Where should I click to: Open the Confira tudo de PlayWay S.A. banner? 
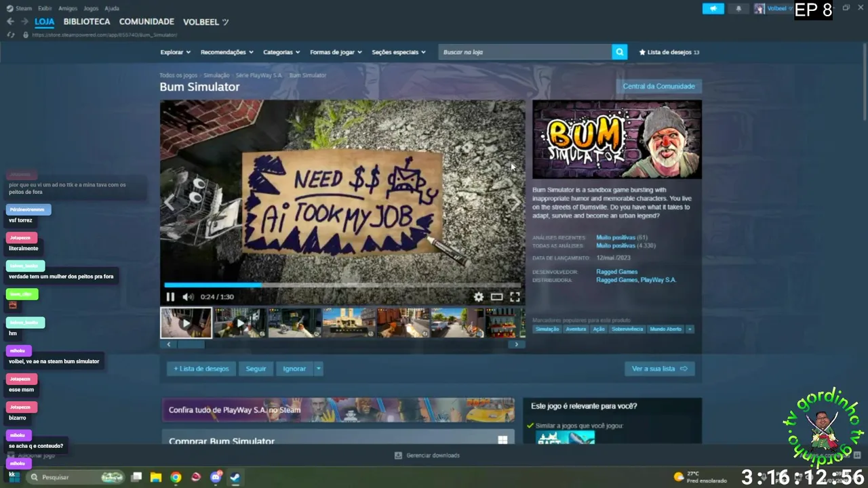[338, 409]
